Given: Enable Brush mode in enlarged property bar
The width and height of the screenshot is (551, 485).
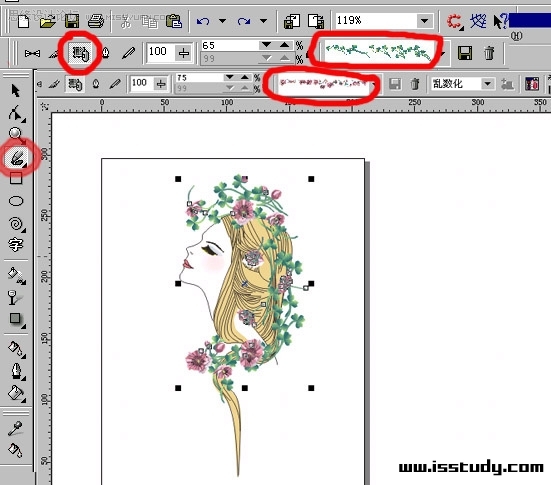Looking at the screenshot, I should (53, 53).
